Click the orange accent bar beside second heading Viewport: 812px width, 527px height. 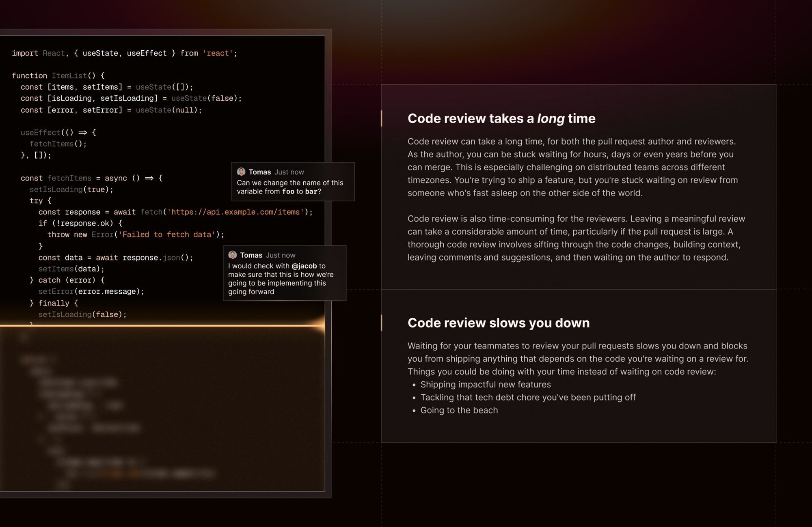(382, 323)
